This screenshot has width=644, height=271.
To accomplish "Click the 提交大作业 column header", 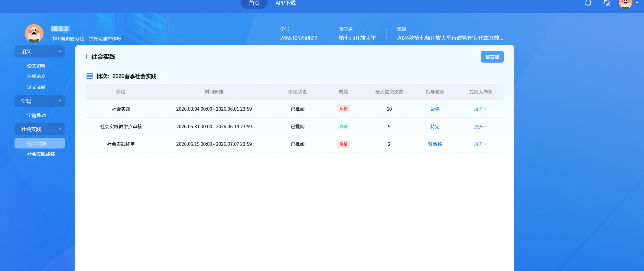I will pos(481,92).
